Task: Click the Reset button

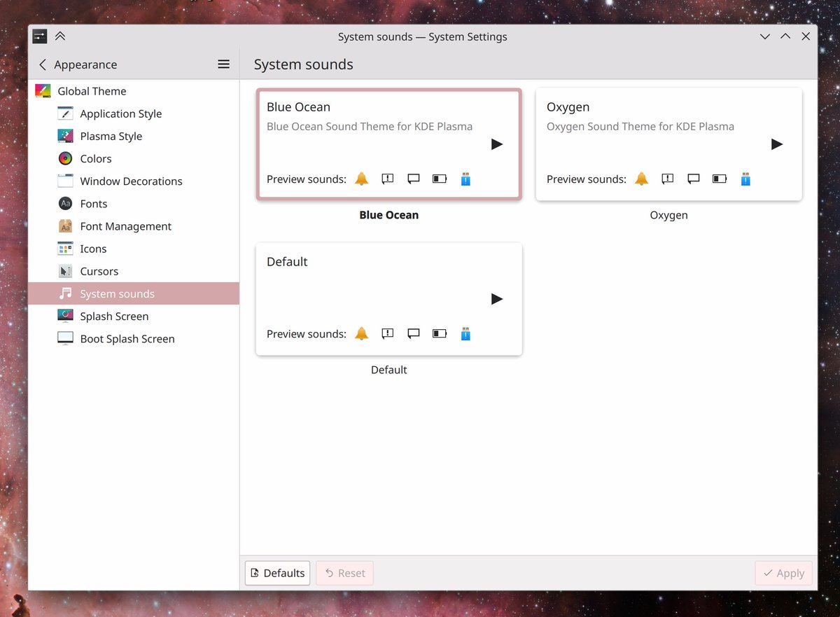Action: click(x=344, y=573)
